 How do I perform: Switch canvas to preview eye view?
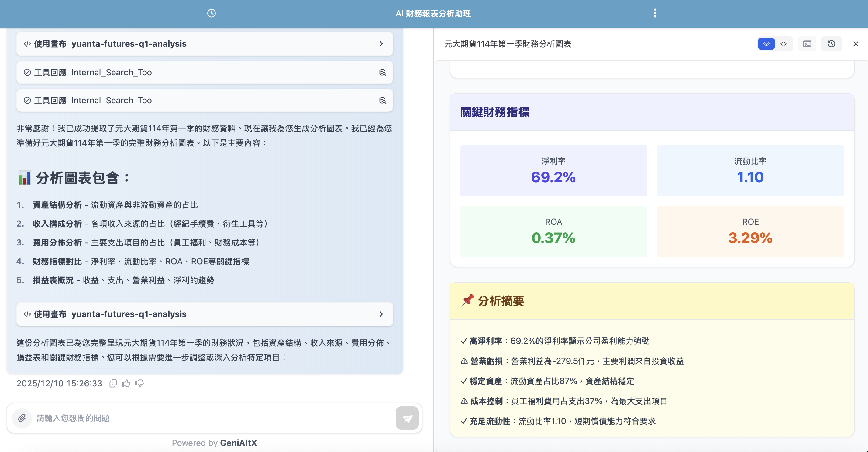[766, 44]
